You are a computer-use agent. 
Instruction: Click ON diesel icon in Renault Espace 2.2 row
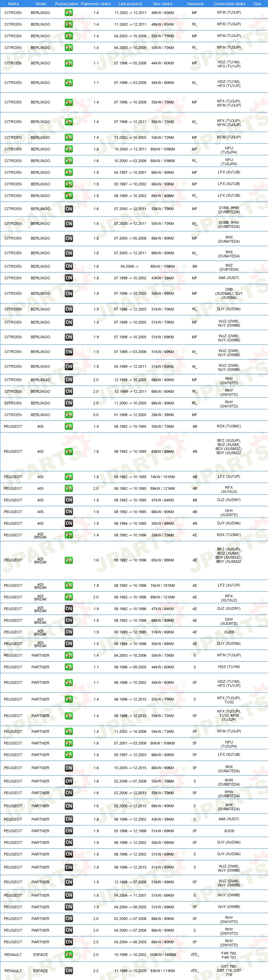pyautogui.click(x=69, y=971)
